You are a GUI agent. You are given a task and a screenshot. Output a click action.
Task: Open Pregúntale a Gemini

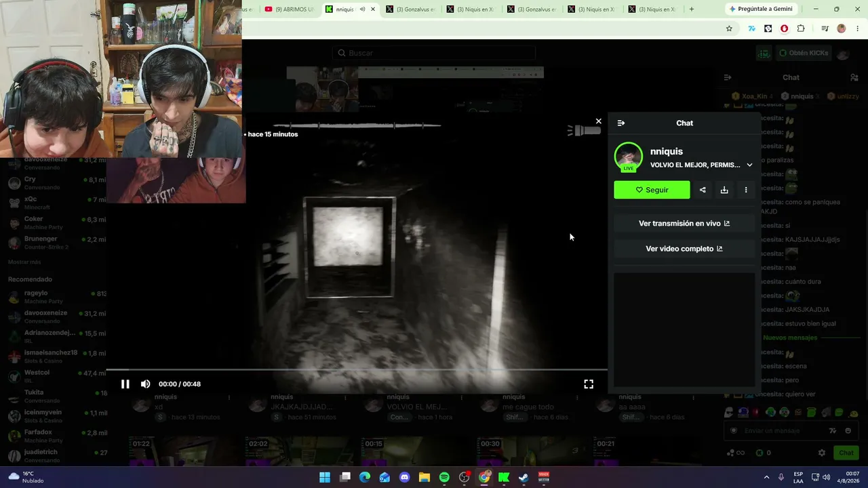760,9
